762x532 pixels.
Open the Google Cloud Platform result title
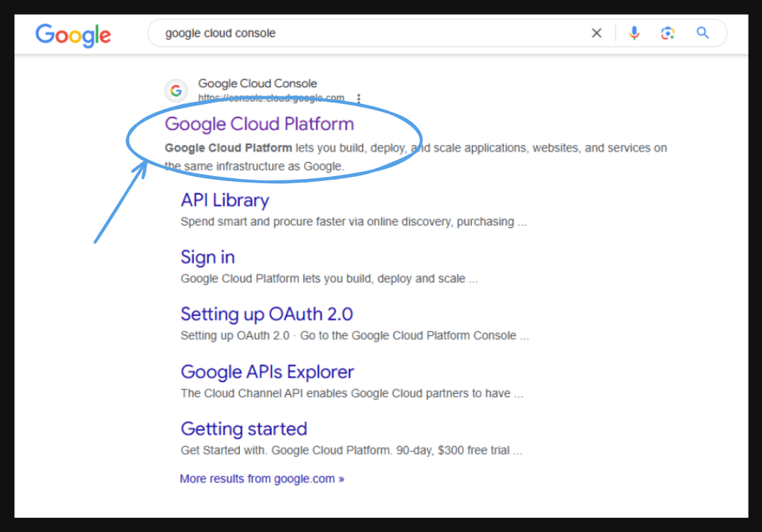[260, 124]
